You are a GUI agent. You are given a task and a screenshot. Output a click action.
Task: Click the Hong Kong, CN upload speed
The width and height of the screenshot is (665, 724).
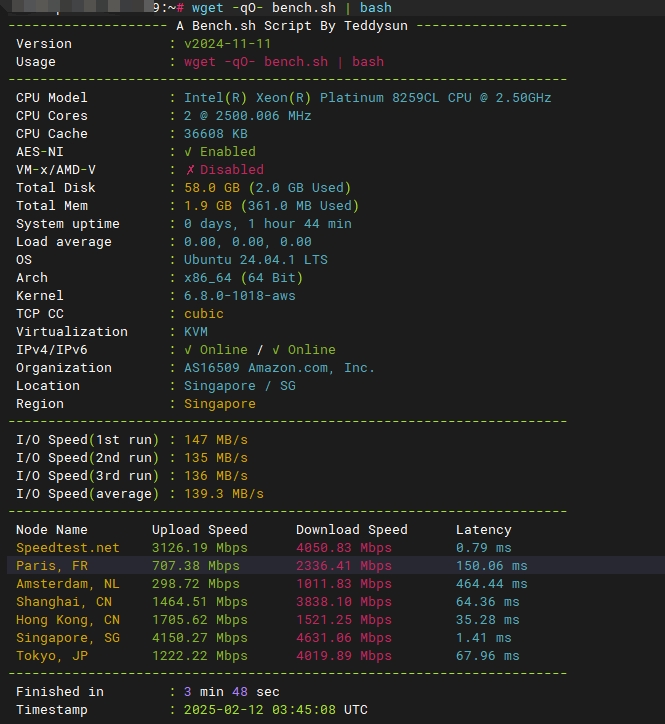click(199, 620)
